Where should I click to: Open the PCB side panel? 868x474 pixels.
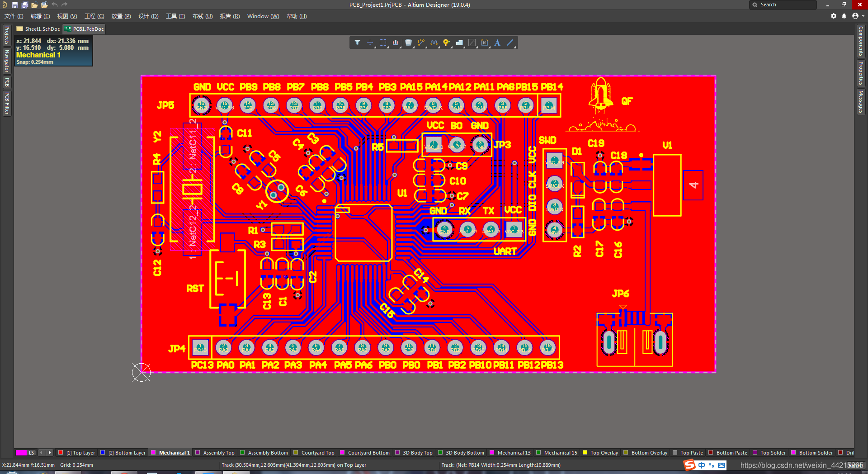(x=7, y=82)
